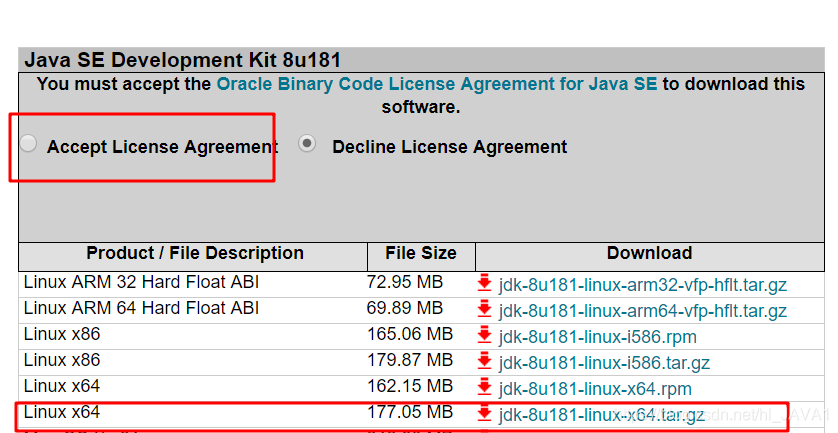Open Oracle Binary Code License Agreement link
Screen dimensions: 838x433
tap(437, 84)
